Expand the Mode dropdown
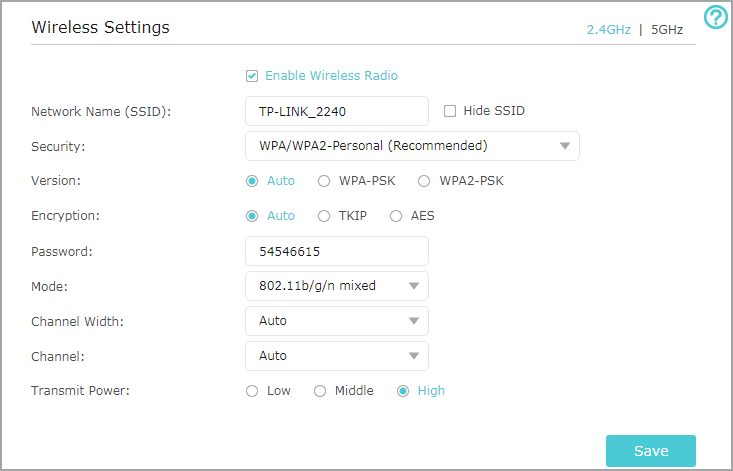 click(336, 286)
